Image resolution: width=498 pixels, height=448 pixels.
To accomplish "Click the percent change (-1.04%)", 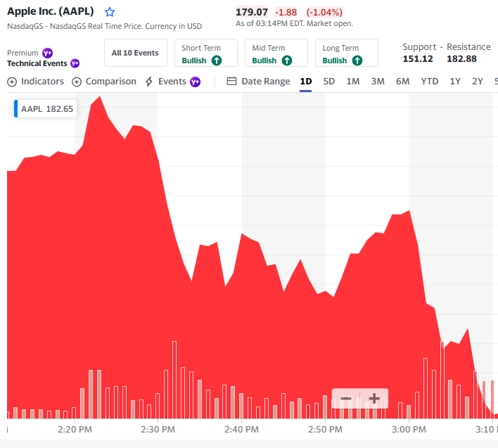I will click(x=324, y=13).
